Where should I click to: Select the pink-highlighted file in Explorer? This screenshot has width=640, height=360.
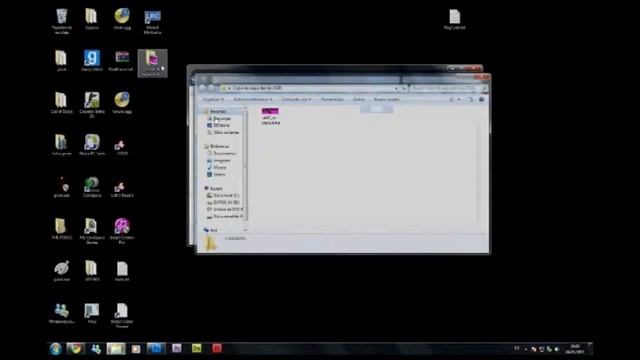pyautogui.click(x=270, y=117)
